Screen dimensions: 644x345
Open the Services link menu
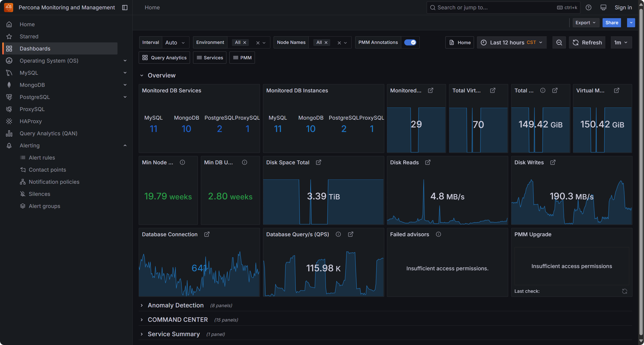click(210, 58)
